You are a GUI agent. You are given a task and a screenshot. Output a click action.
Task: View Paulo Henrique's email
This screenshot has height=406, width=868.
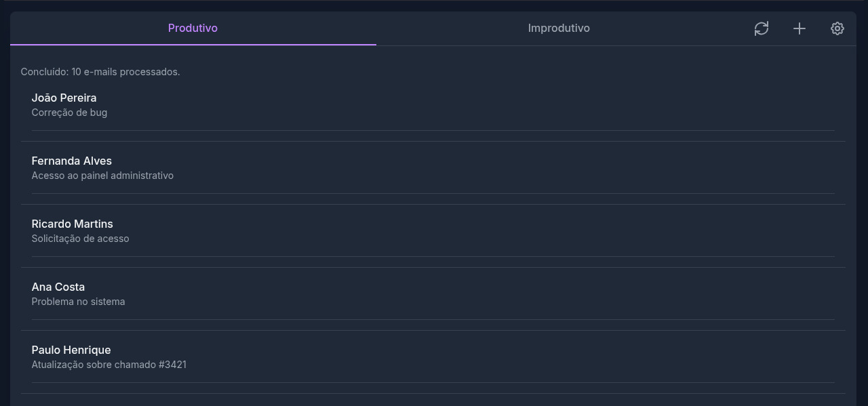(71, 350)
